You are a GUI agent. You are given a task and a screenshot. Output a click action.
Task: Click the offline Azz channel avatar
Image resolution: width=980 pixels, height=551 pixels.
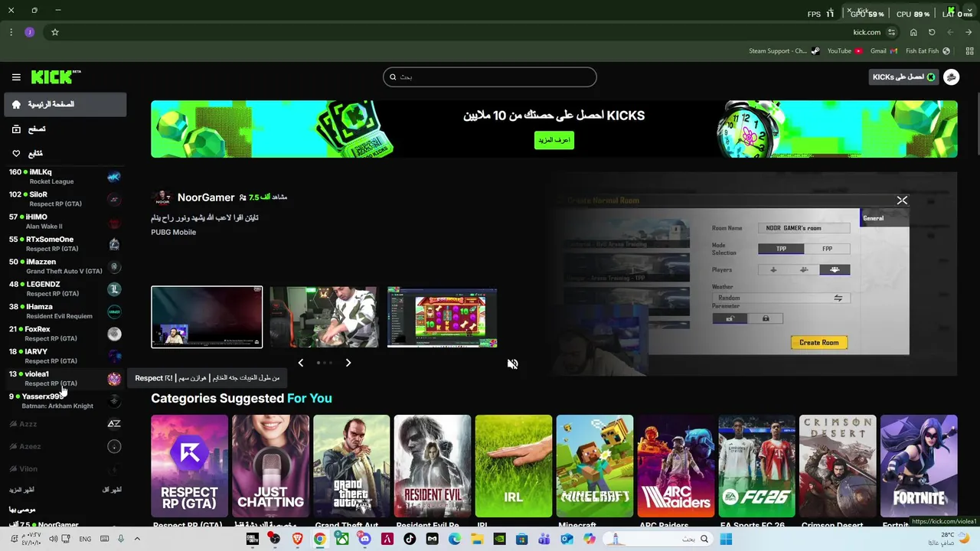point(114,424)
